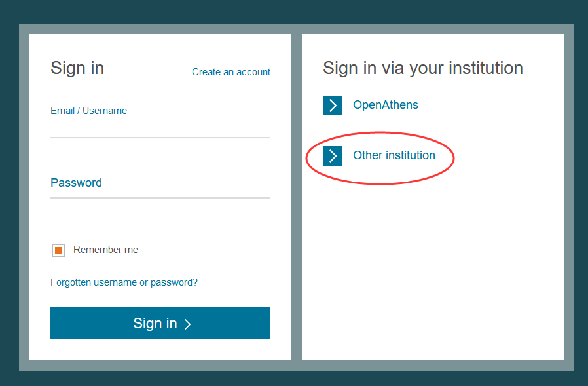This screenshot has height=386, width=588.
Task: Select the OpenAthens text link
Action: [x=386, y=105]
